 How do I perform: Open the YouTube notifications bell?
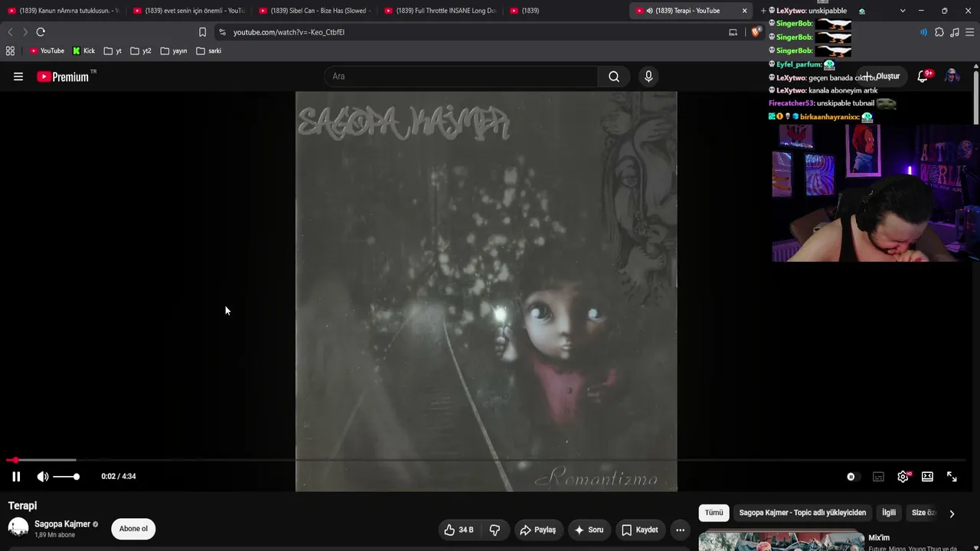pos(923,77)
